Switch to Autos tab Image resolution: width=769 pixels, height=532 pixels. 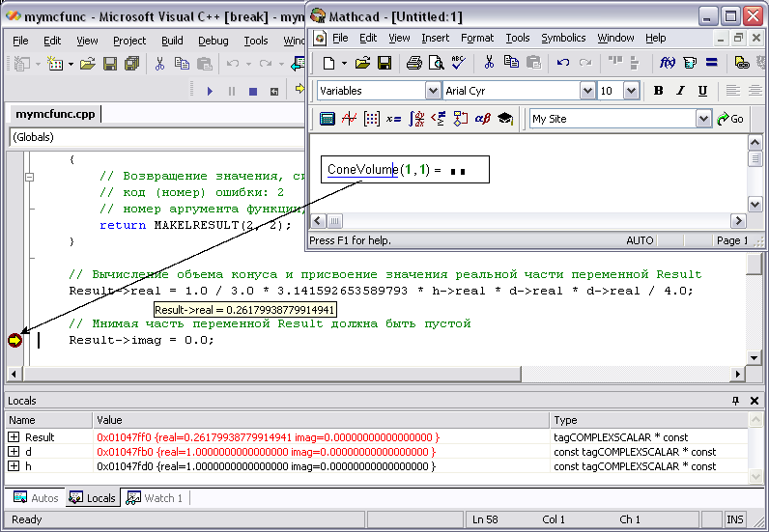coord(36,498)
